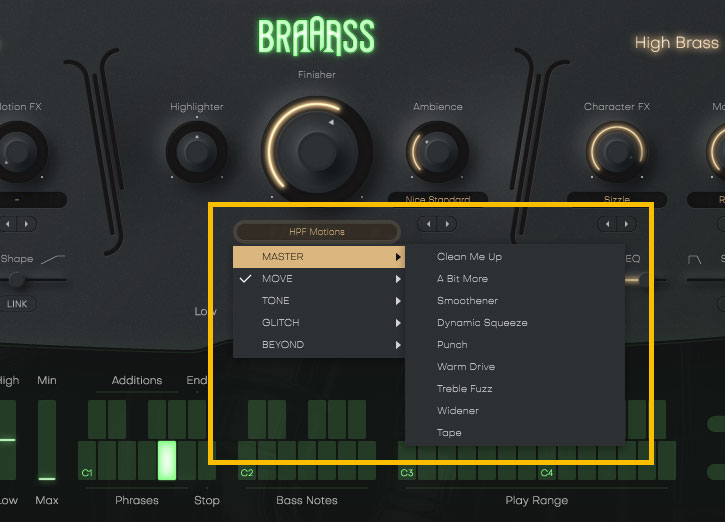Click the Highlighter knob
The height and width of the screenshot is (522, 725).
tap(196, 152)
